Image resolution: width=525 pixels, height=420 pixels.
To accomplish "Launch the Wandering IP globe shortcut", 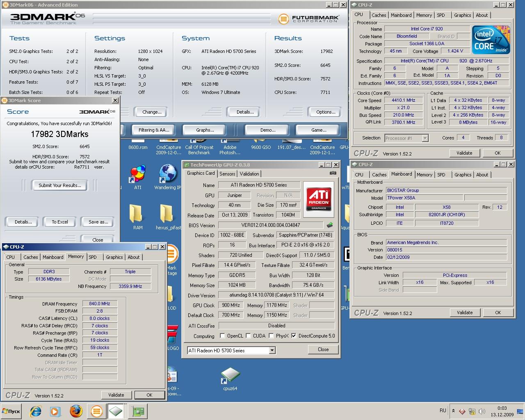I will tap(168, 177).
